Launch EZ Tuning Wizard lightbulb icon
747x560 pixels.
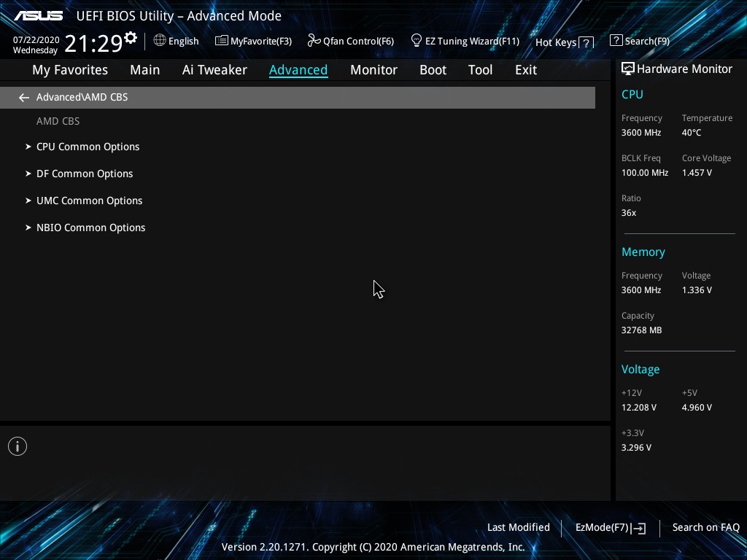pyautogui.click(x=417, y=41)
